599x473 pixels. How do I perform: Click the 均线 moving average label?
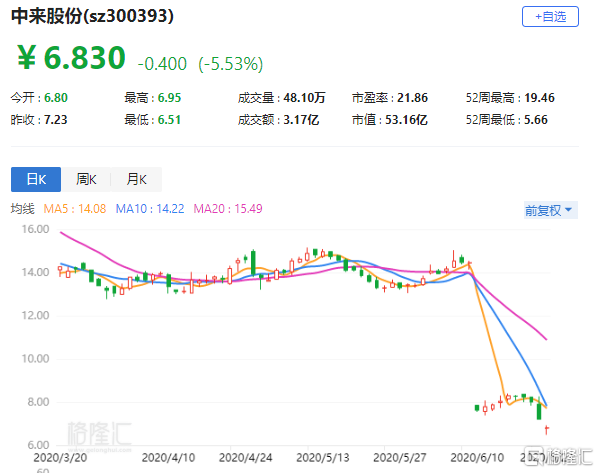pyautogui.click(x=23, y=209)
